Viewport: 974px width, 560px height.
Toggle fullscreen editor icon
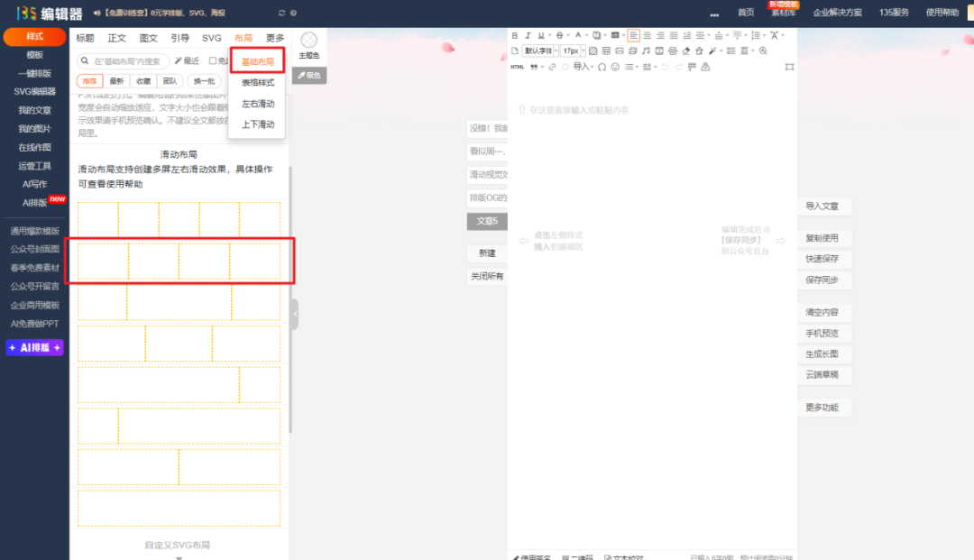[x=789, y=67]
